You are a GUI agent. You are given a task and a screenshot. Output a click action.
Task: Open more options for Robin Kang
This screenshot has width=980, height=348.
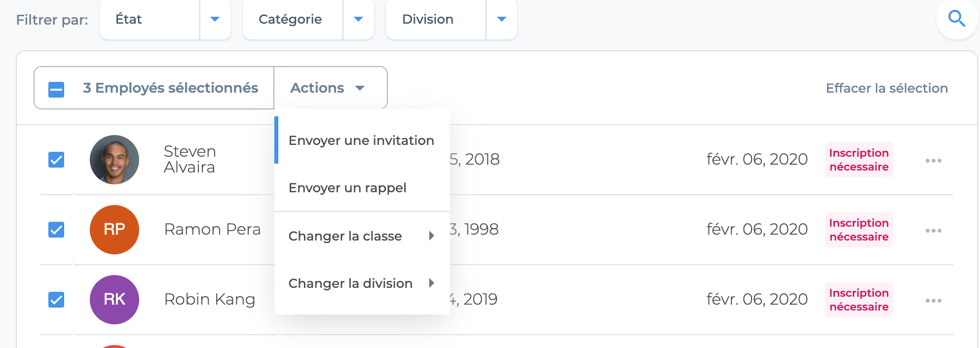[x=934, y=301]
